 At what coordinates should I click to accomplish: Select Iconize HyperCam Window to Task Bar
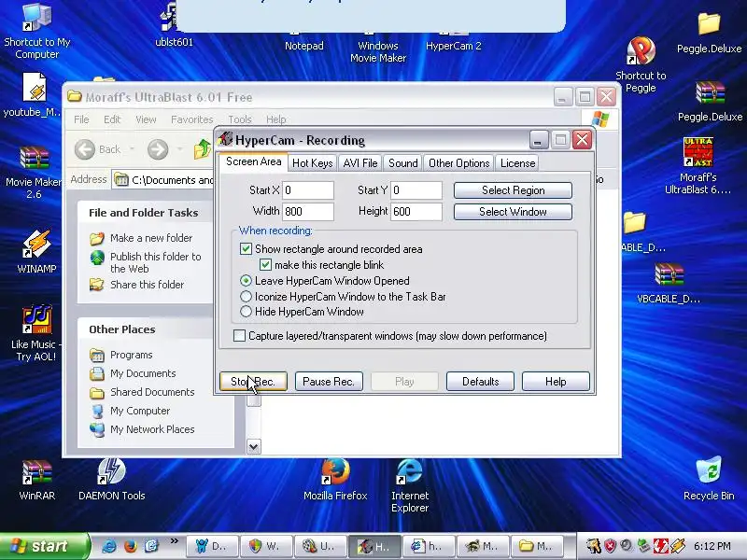tap(246, 296)
